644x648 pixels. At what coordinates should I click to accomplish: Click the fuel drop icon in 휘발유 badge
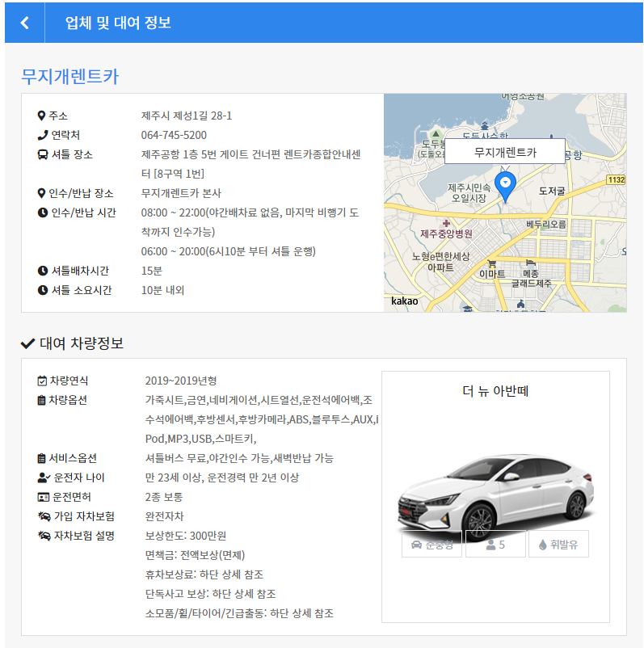tap(543, 545)
